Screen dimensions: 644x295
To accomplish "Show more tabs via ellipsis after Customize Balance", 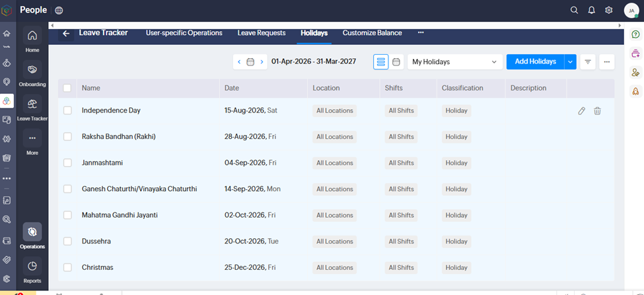I will 421,32.
